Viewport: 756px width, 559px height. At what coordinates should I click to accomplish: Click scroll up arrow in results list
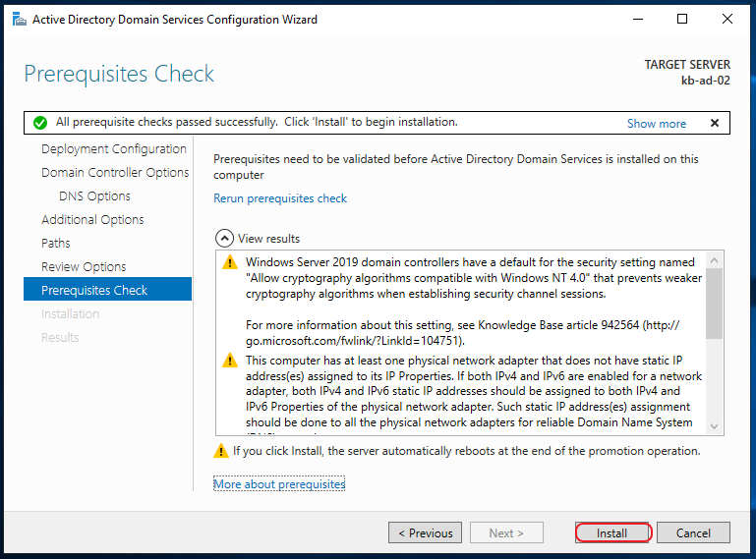pyautogui.click(x=715, y=259)
